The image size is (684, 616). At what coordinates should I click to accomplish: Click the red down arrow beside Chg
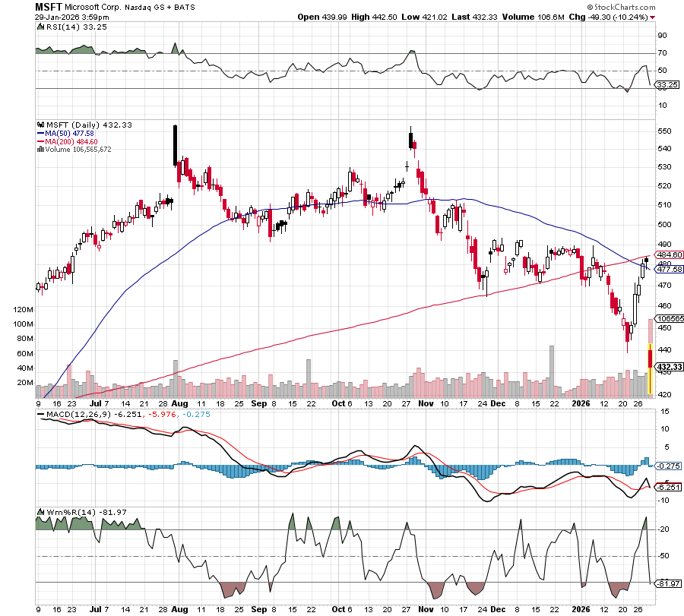(675, 16)
